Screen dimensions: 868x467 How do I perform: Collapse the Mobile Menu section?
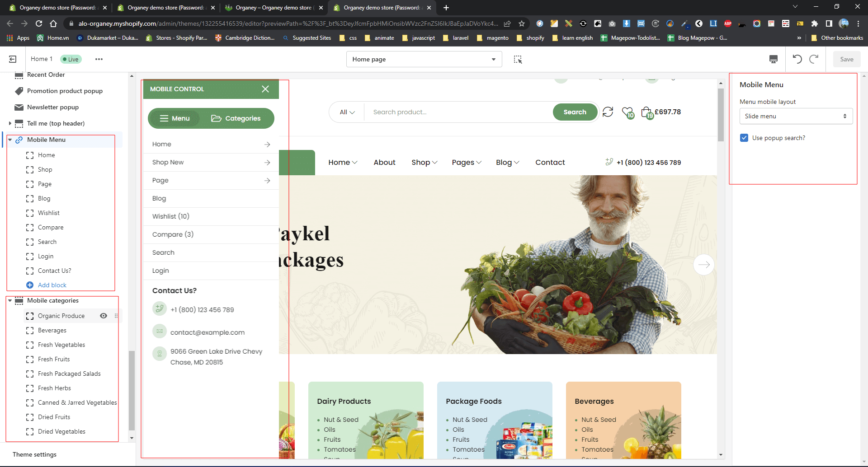[10, 140]
